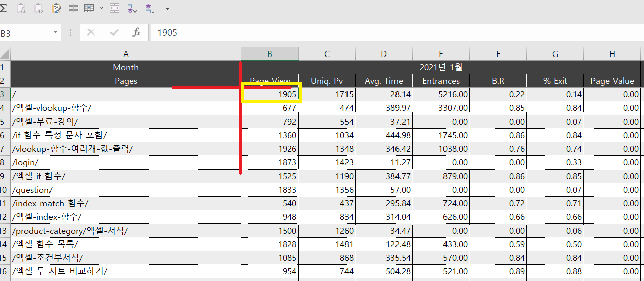Click the formula bar showing 1905
The height and width of the screenshot is (281, 644).
point(397,33)
